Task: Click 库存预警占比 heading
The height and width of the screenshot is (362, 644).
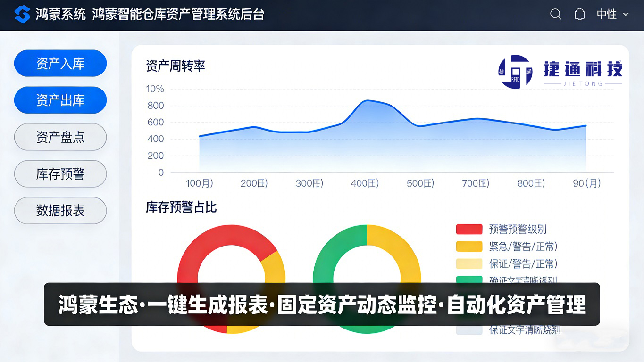Action: [181, 207]
